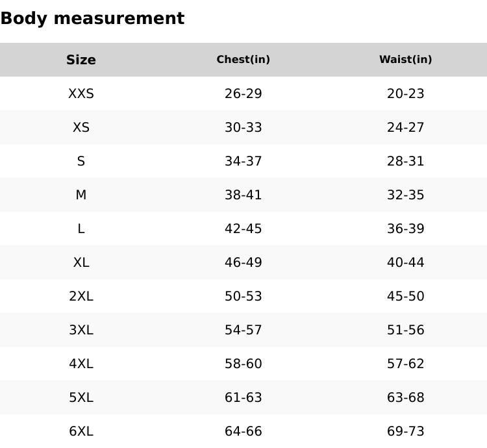This screenshot has width=487, height=448.
Task: Click the XL size label
Action: coord(81,262)
